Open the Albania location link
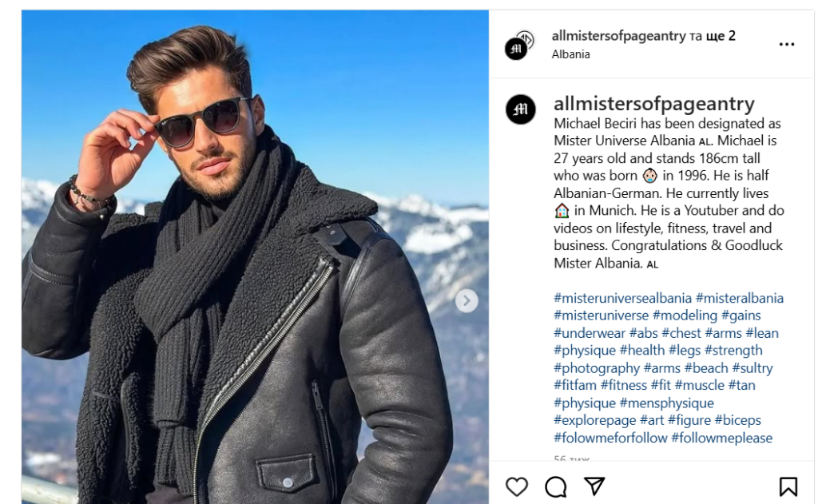The width and height of the screenshot is (818, 504). 570,54
